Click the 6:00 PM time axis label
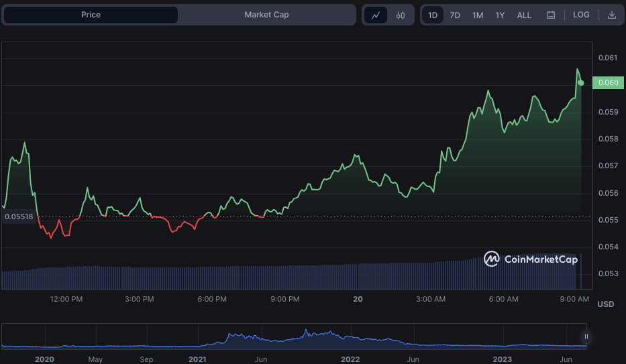Screen dimensions: 626x364 coord(212,299)
